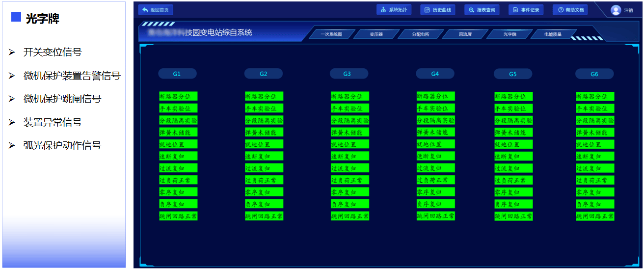Click 注销 to log out
The height and width of the screenshot is (270, 644).
(629, 10)
